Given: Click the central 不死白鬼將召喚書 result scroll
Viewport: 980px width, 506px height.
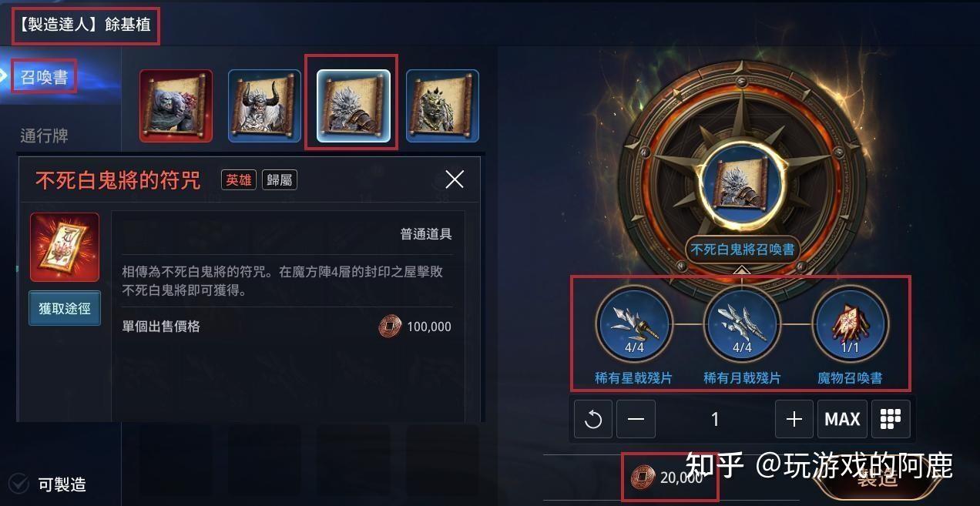Looking at the screenshot, I should click(x=741, y=185).
